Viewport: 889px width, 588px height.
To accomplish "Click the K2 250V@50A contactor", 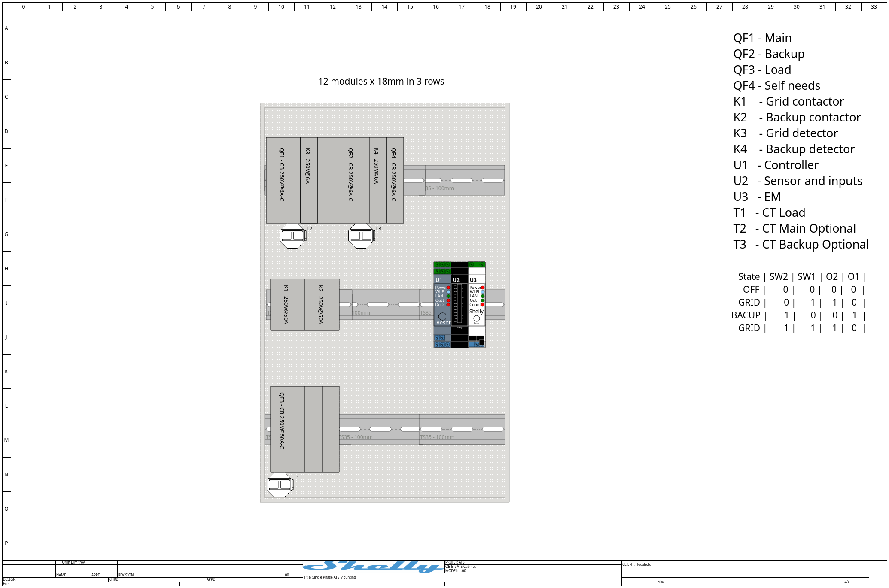I will (x=322, y=305).
